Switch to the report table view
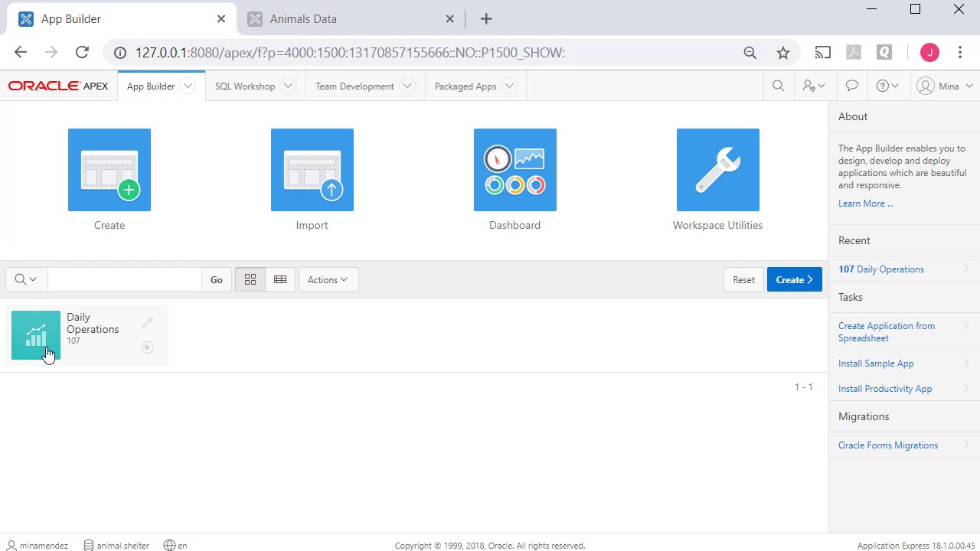The height and width of the screenshot is (551, 980). tap(280, 279)
